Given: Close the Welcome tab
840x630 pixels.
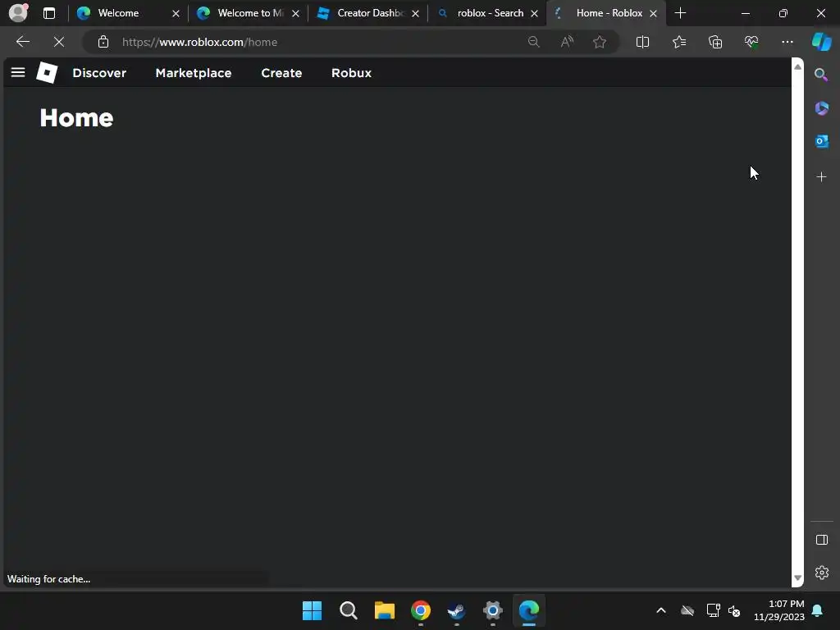Looking at the screenshot, I should point(176,13).
